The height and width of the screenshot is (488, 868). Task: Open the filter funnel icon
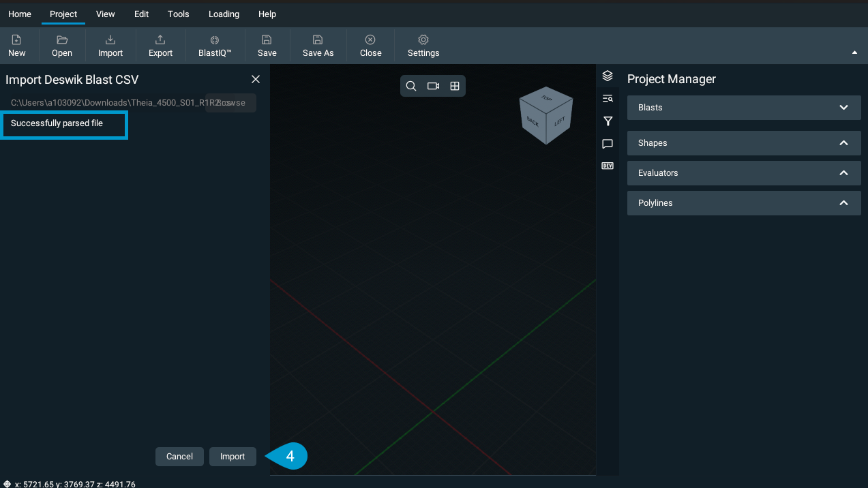point(608,121)
